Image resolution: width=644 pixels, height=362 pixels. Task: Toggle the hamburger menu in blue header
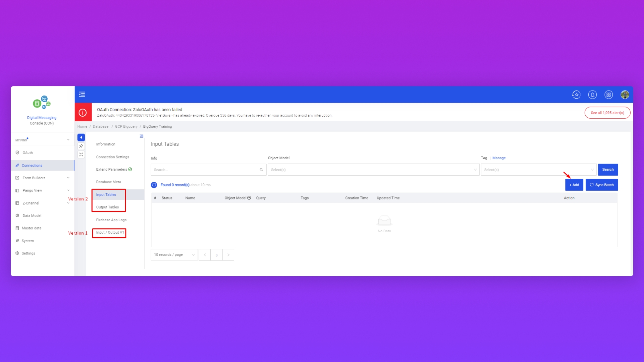coord(82,95)
